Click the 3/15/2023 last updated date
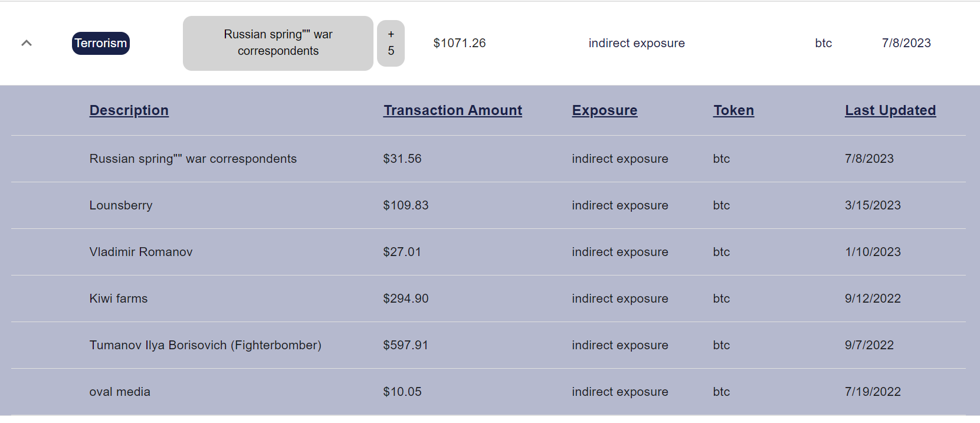Screen dimensions: 980x423 [x=873, y=205]
